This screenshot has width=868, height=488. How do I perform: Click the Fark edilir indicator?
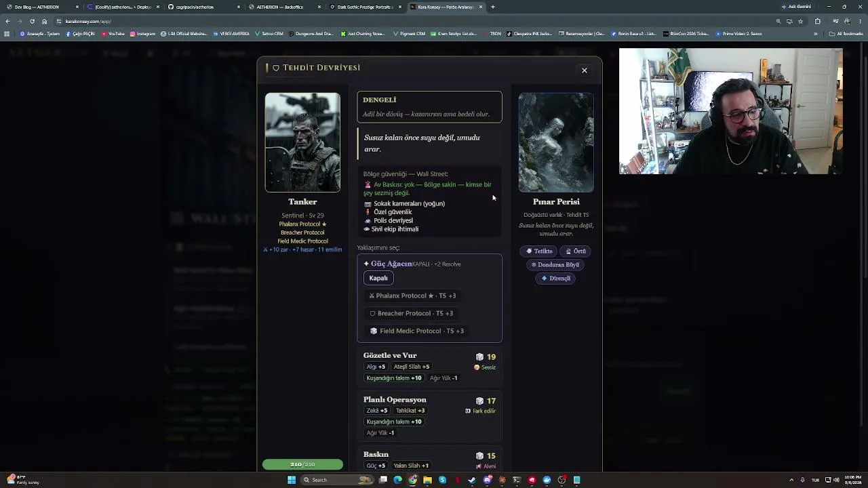pos(480,411)
